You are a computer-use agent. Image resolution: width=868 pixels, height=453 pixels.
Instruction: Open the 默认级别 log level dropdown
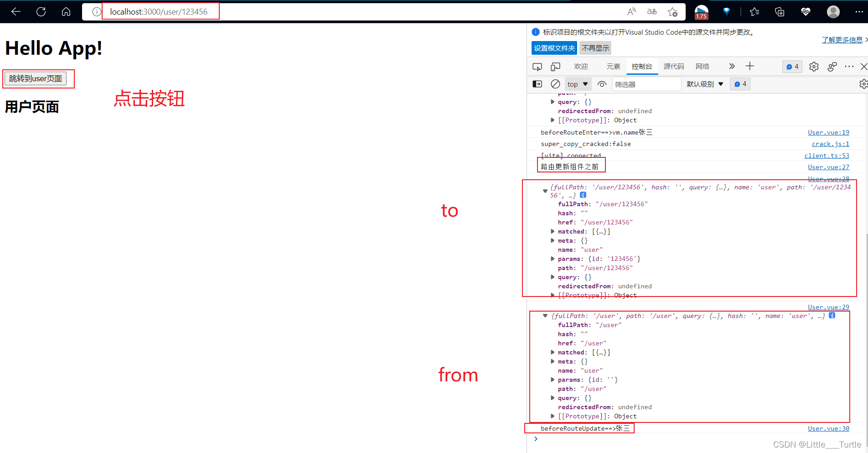click(x=705, y=84)
